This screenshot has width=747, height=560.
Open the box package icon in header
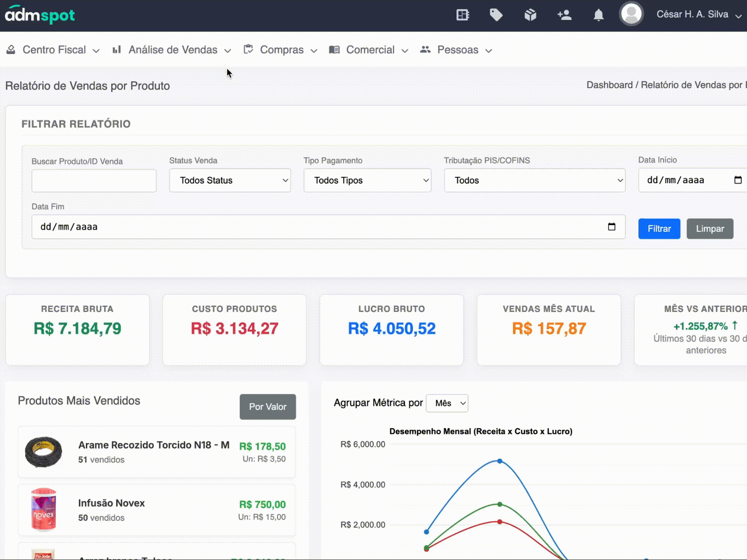point(530,15)
